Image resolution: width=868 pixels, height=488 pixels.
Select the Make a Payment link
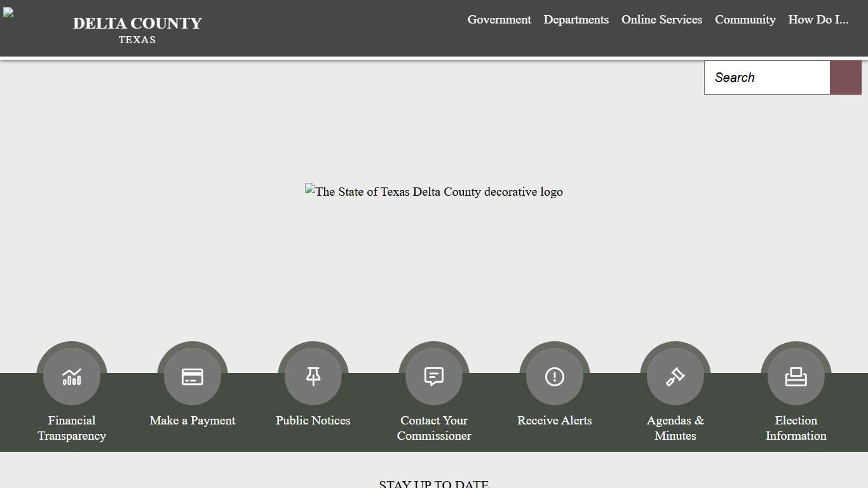tap(192, 420)
